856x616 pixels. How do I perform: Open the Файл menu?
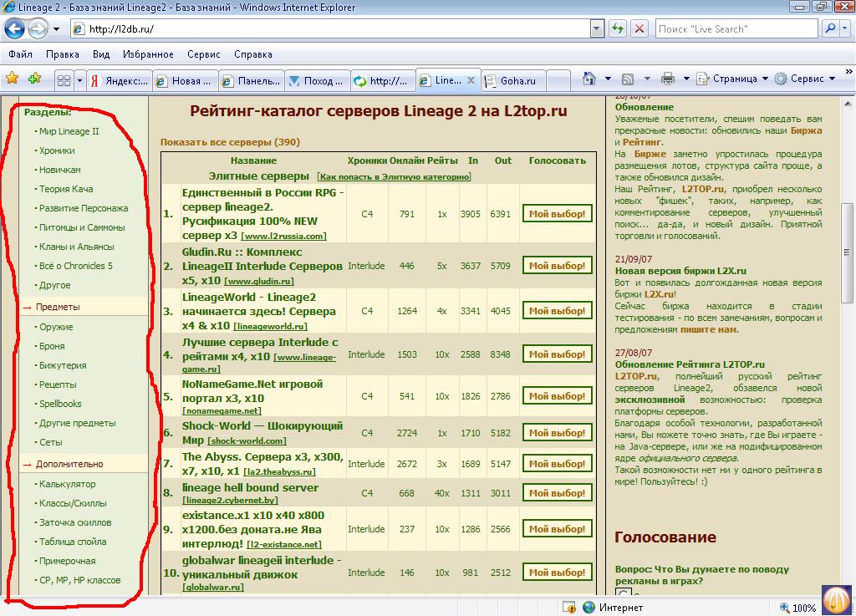point(20,54)
